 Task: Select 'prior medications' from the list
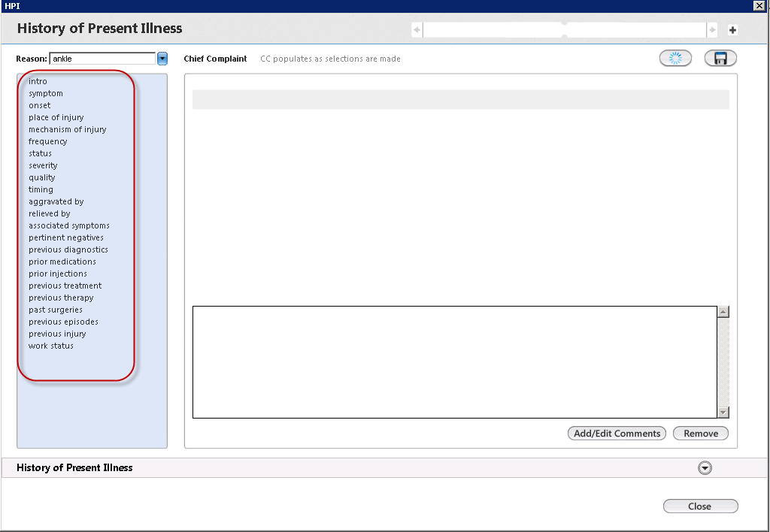pyautogui.click(x=62, y=261)
